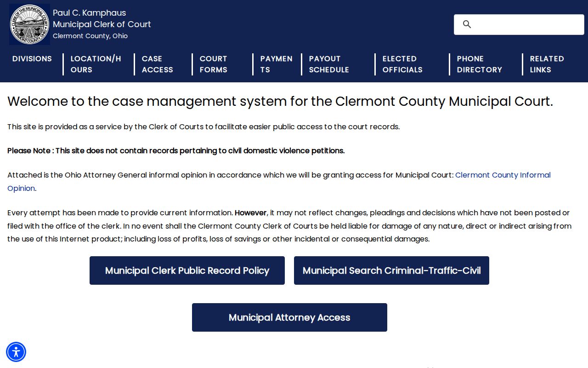Image resolution: width=588 pixels, height=368 pixels.
Task: Open the accessibility options widget
Action: pos(16,352)
